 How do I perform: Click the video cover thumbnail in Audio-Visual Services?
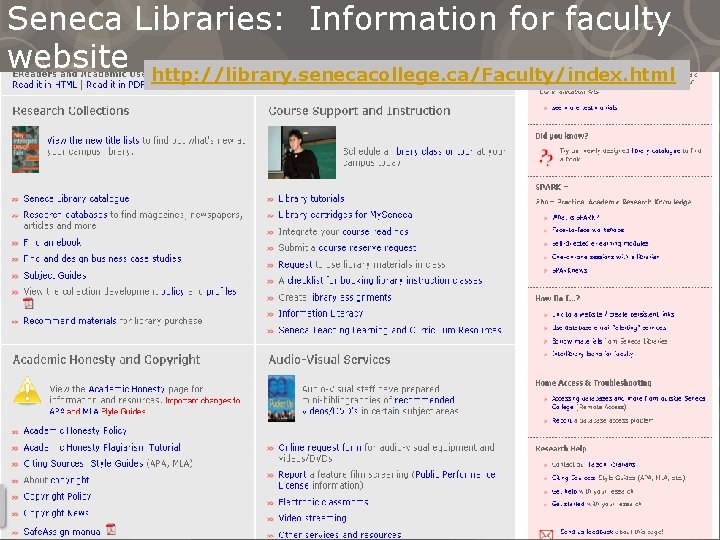tap(281, 398)
